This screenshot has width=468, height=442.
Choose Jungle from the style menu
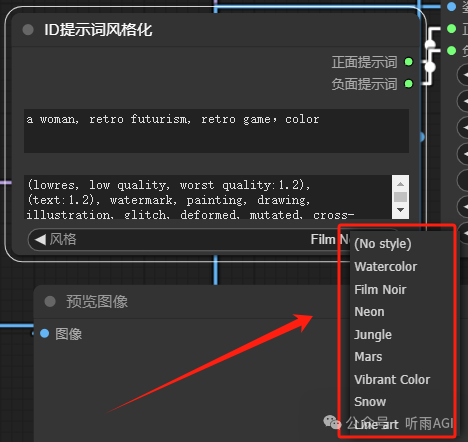point(373,334)
